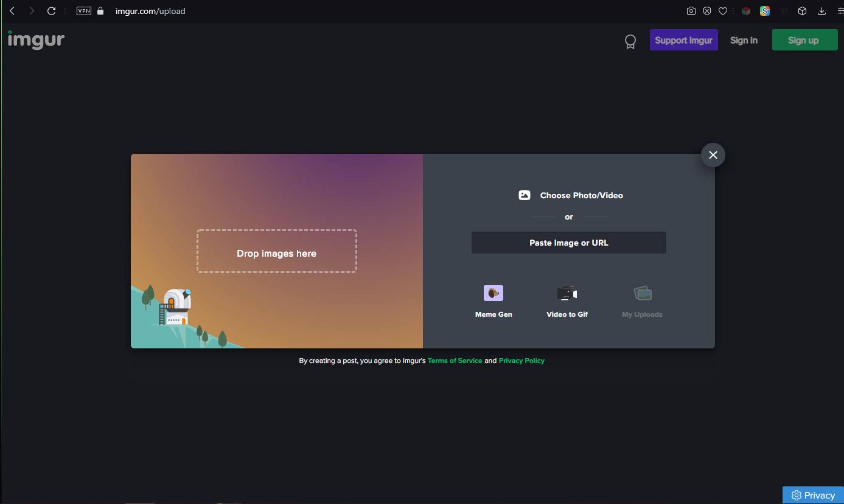Open the browser downloads icon
Image resolution: width=844 pixels, height=504 pixels.
tap(822, 11)
